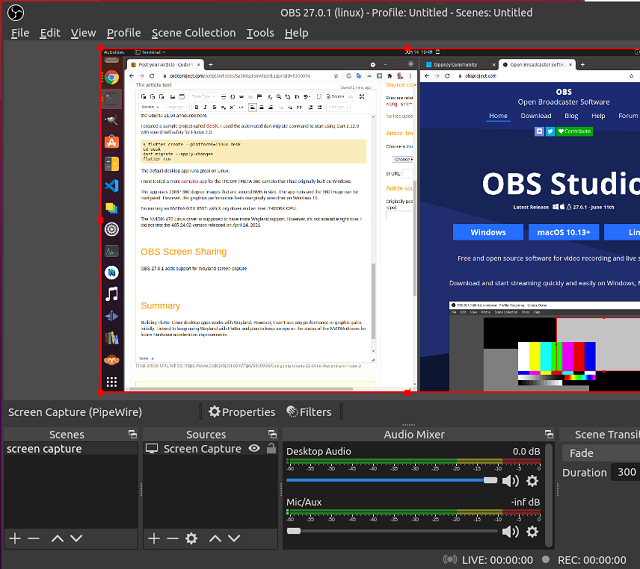
Task: Click LIVE: 00:00:00 status text
Action: (497, 560)
